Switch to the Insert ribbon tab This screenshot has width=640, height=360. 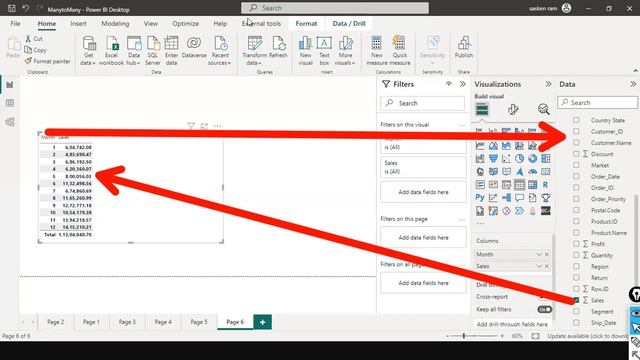pos(78,24)
